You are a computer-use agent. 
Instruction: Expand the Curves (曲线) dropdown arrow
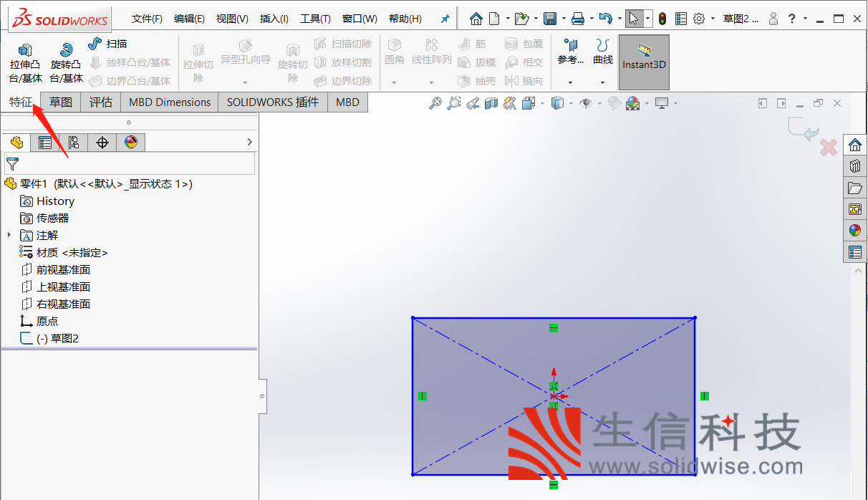coord(602,82)
